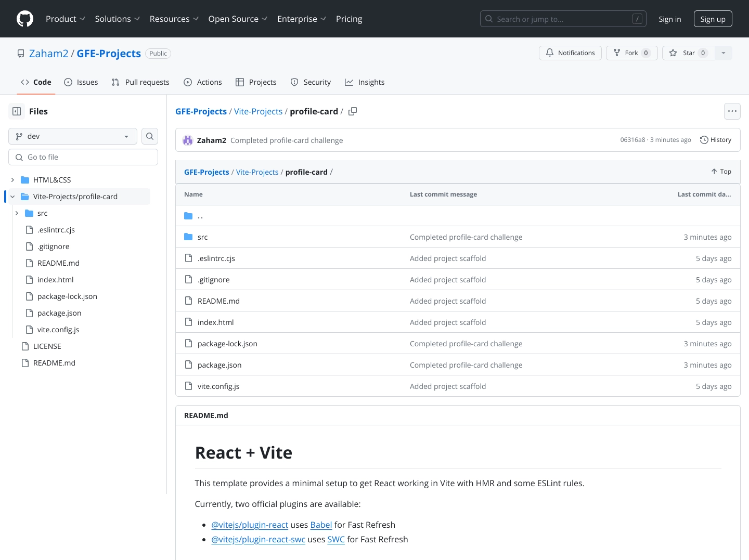Jump to Top of file list
Screen dimensions: 749x560
721,172
